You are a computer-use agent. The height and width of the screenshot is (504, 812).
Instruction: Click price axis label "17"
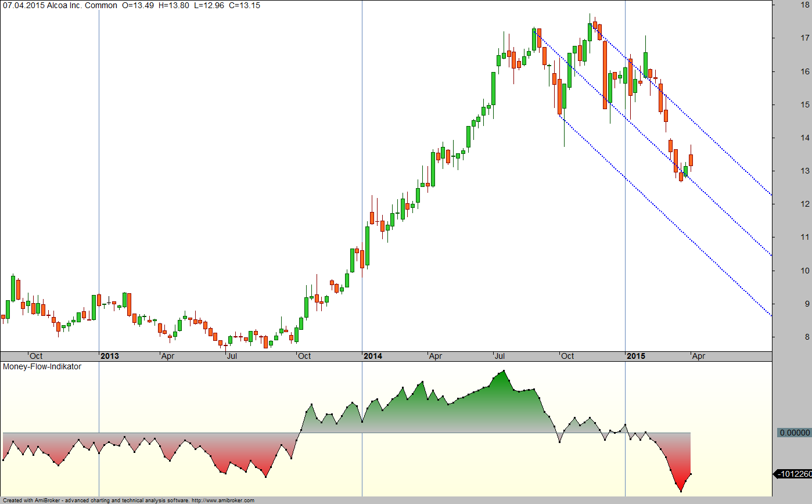coord(805,38)
